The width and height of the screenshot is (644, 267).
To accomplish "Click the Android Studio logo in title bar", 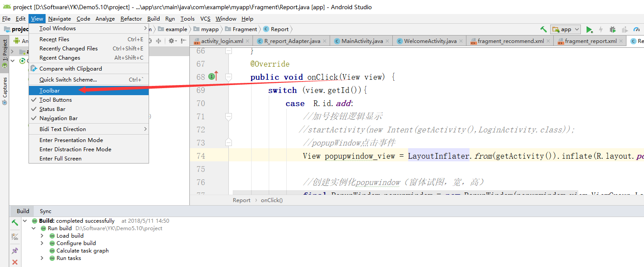I will (x=7, y=7).
